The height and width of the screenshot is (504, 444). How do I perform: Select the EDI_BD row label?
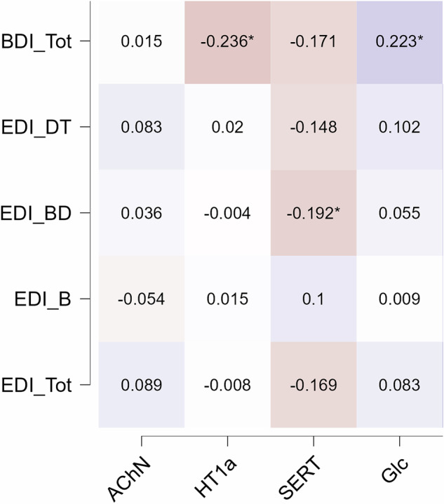pos(36,213)
